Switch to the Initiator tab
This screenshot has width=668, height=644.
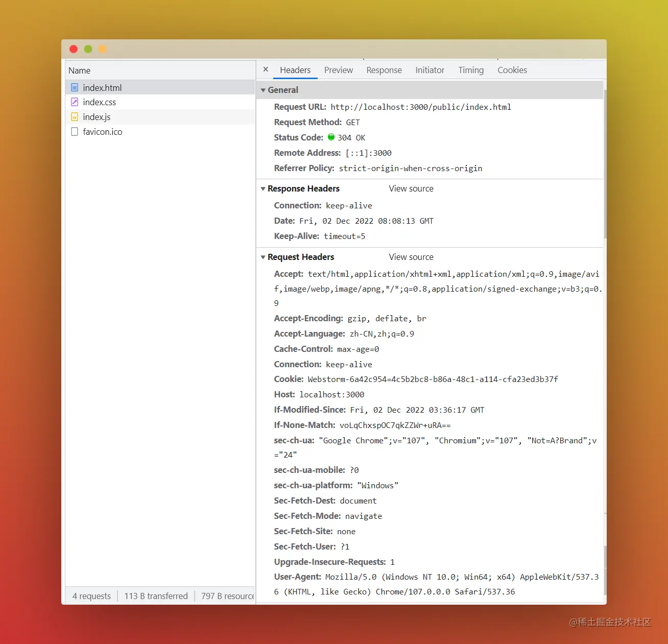[430, 70]
